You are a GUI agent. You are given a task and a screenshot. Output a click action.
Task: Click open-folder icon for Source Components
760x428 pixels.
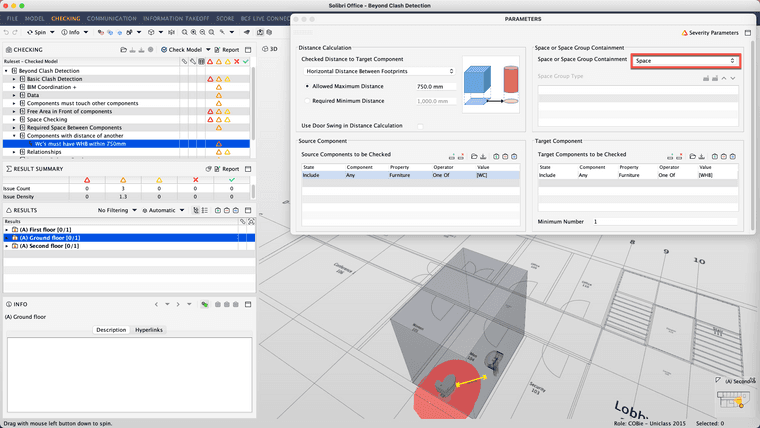[x=474, y=157]
